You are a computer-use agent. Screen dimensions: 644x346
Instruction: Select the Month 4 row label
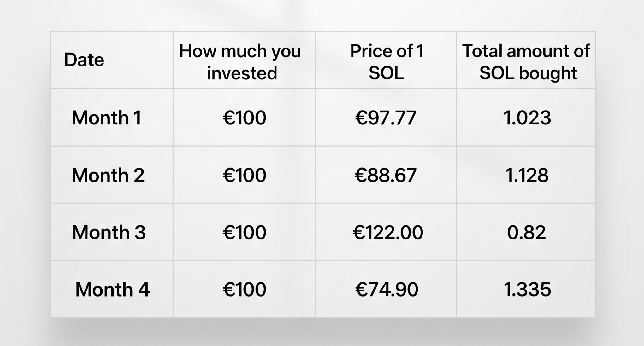[112, 290]
